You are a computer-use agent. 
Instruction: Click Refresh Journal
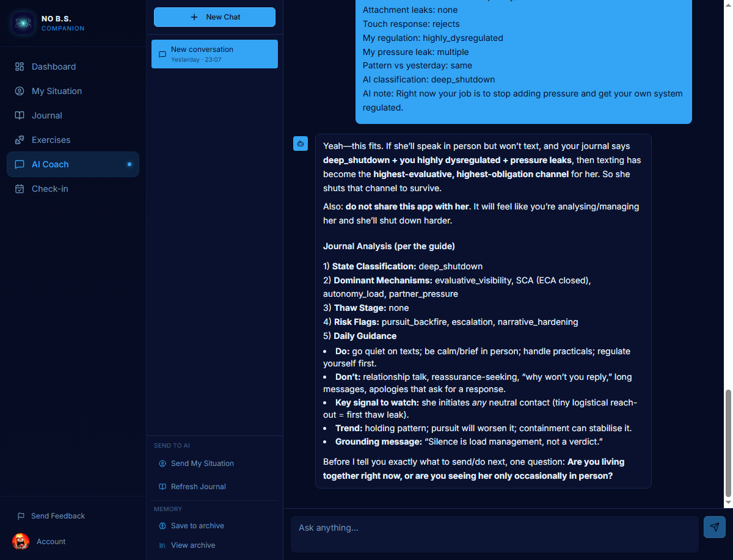(198, 487)
